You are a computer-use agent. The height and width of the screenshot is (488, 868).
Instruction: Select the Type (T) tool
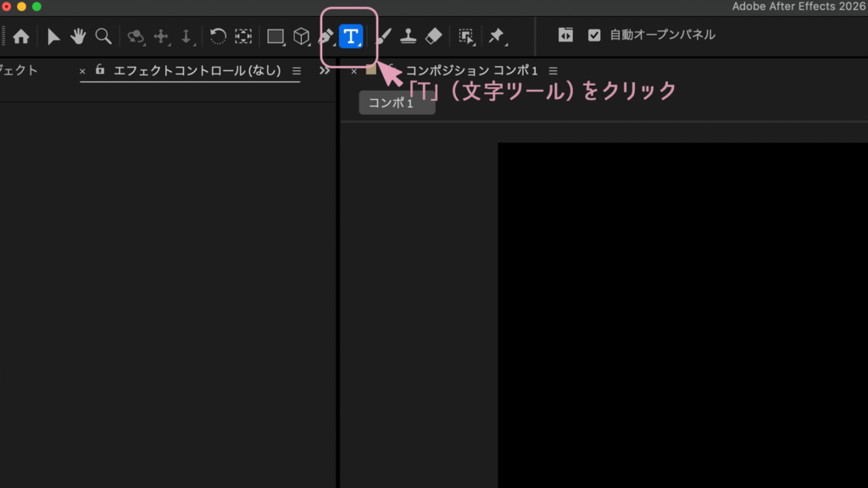tap(350, 36)
